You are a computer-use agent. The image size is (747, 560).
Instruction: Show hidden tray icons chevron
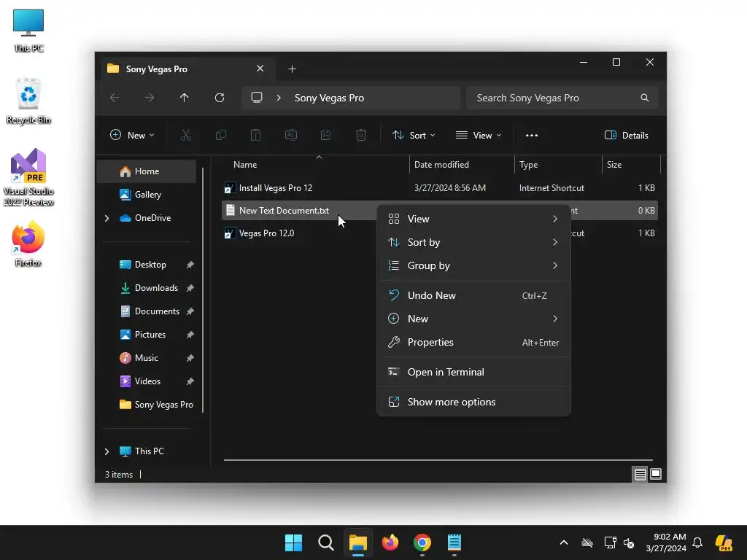pyautogui.click(x=564, y=542)
